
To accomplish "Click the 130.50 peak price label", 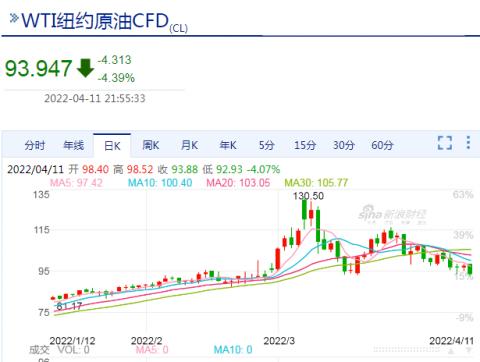I will point(308,196).
